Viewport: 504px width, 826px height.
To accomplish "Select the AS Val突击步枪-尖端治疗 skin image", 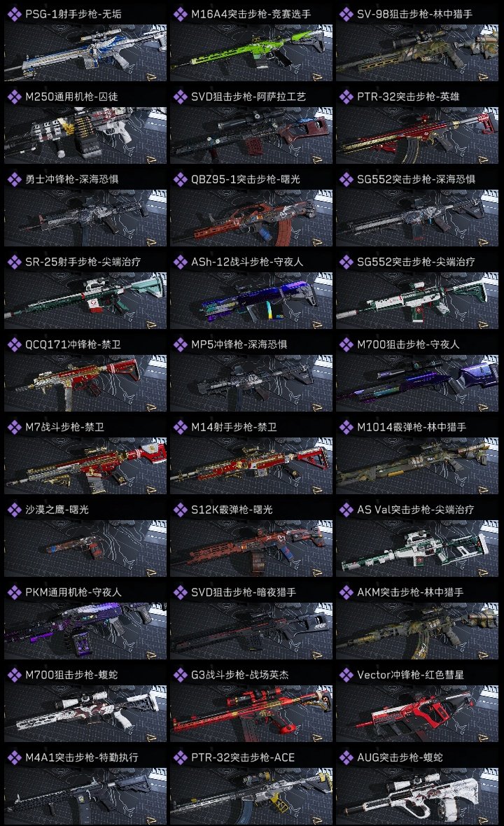I will [417, 548].
